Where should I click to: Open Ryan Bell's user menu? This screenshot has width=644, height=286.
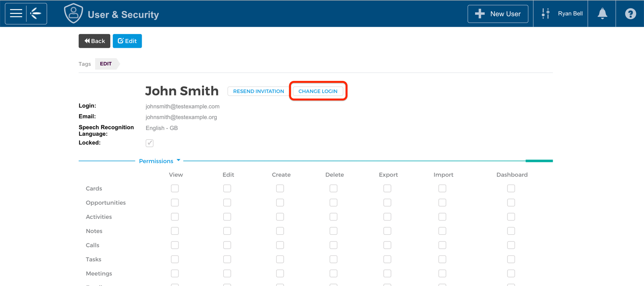[x=570, y=13]
